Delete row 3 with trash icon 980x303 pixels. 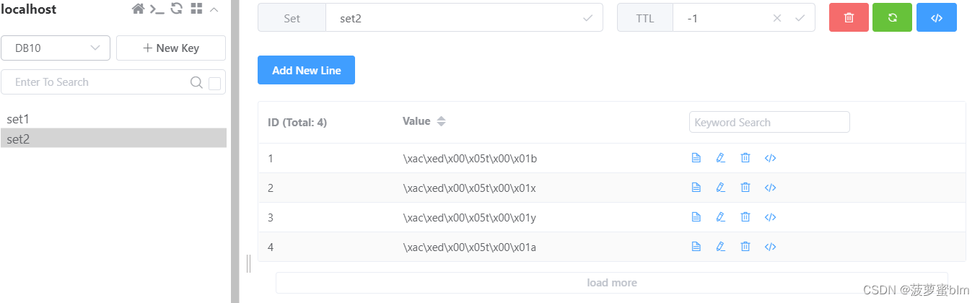click(745, 217)
